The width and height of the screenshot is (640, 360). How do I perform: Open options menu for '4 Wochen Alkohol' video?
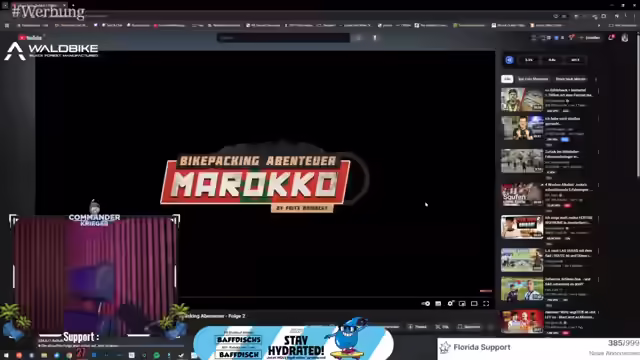tap(598, 186)
